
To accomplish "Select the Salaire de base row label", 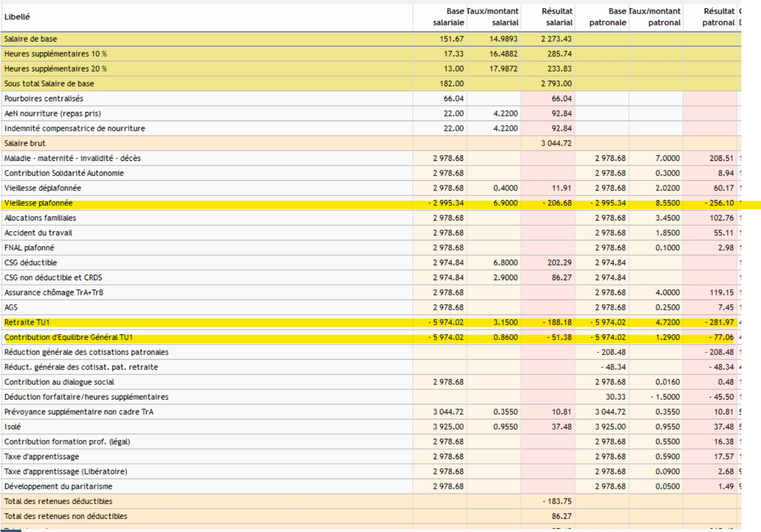I will point(31,39).
